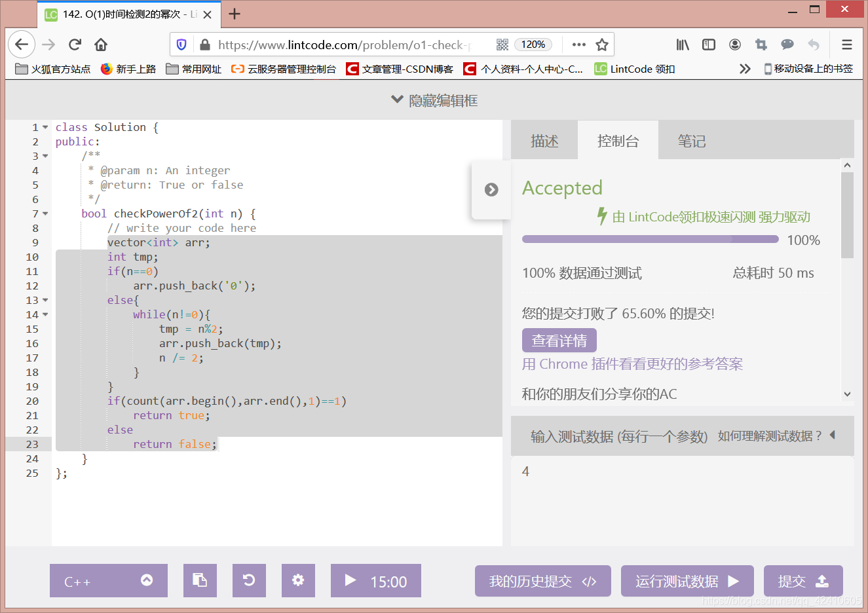Toggle the Firefox tracking protection shield
The image size is (868, 613).
(x=181, y=45)
